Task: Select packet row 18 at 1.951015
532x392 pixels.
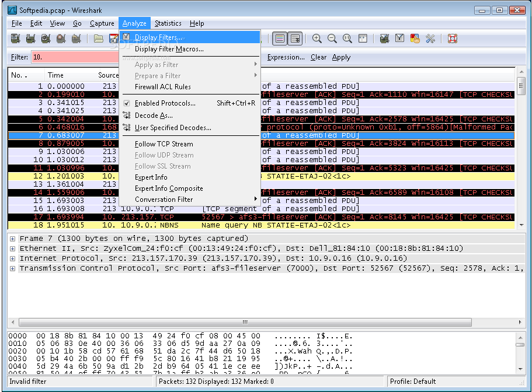Action: [x=261, y=225]
